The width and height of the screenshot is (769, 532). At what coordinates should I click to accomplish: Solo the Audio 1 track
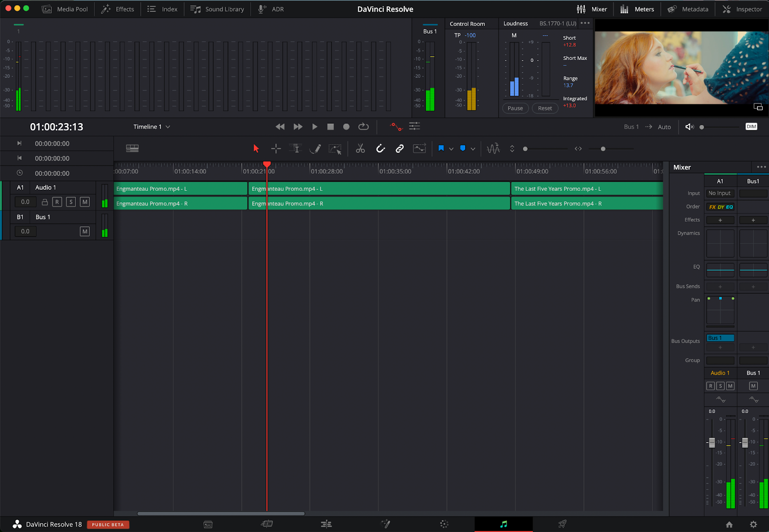[x=71, y=202]
